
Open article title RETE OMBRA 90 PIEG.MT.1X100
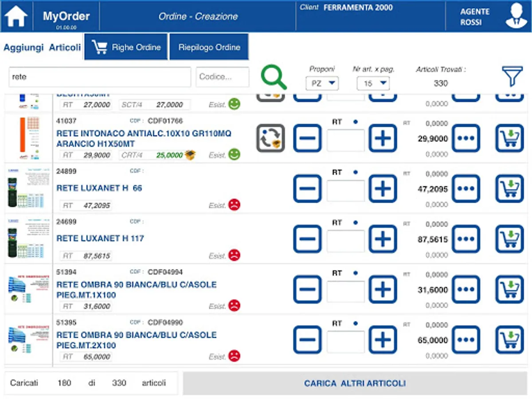(137, 289)
